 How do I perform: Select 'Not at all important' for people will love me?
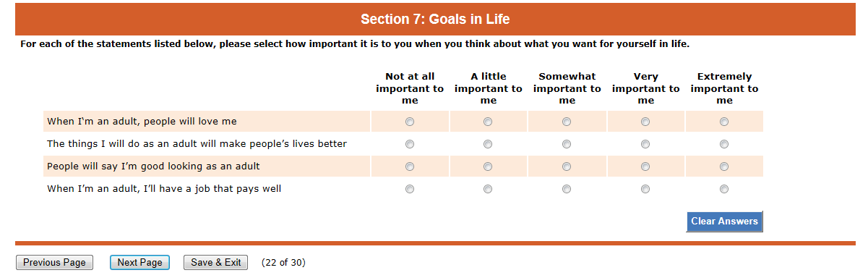410,122
